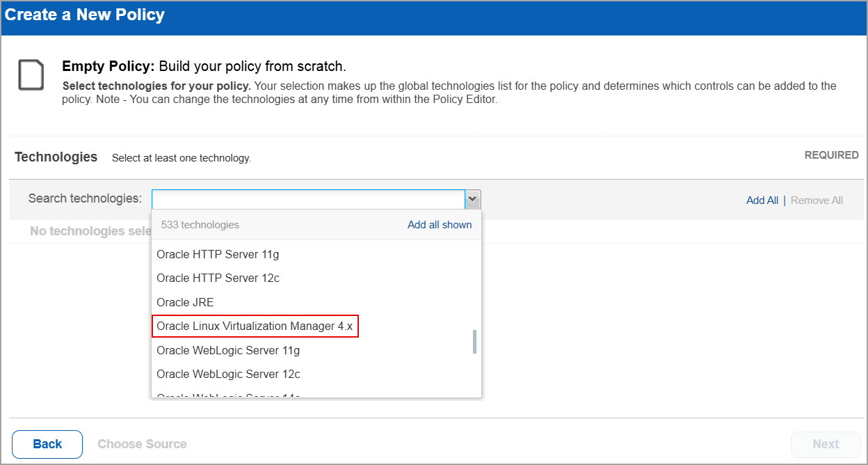The image size is (868, 465).
Task: Click the REQUIRED label beside Technologies
Action: click(831, 155)
